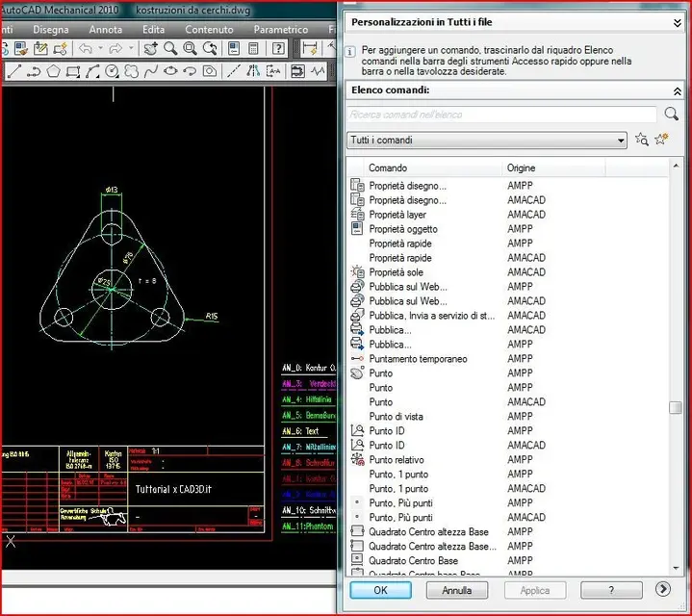Click the Zoom previous icon
Screen dimensions: 692x616
(210, 48)
